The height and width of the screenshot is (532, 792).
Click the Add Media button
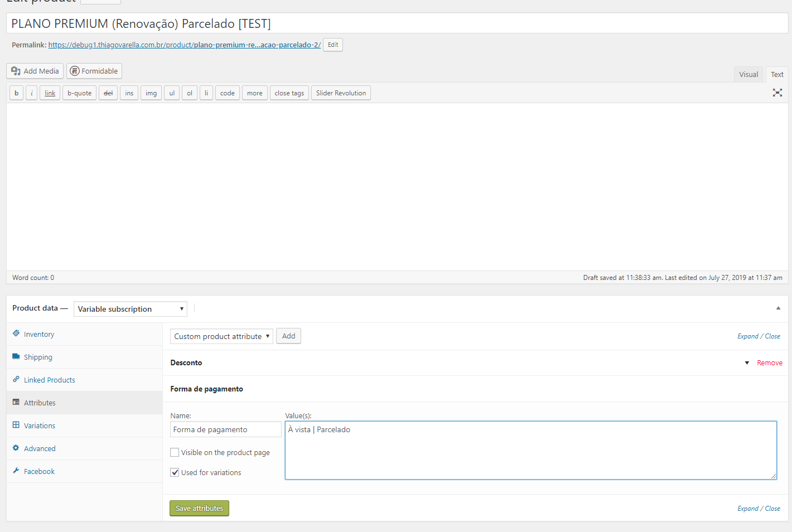[35, 71]
